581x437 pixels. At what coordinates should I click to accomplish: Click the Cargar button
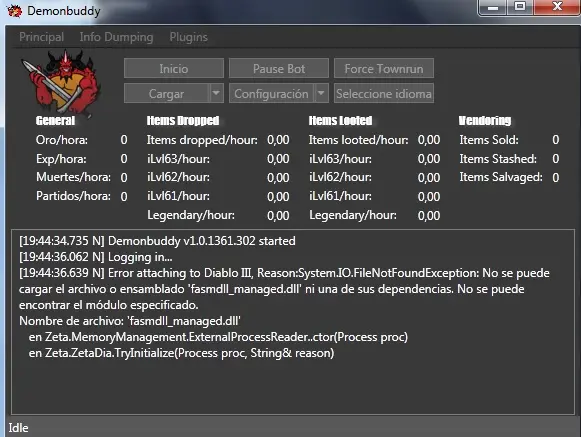click(166, 93)
